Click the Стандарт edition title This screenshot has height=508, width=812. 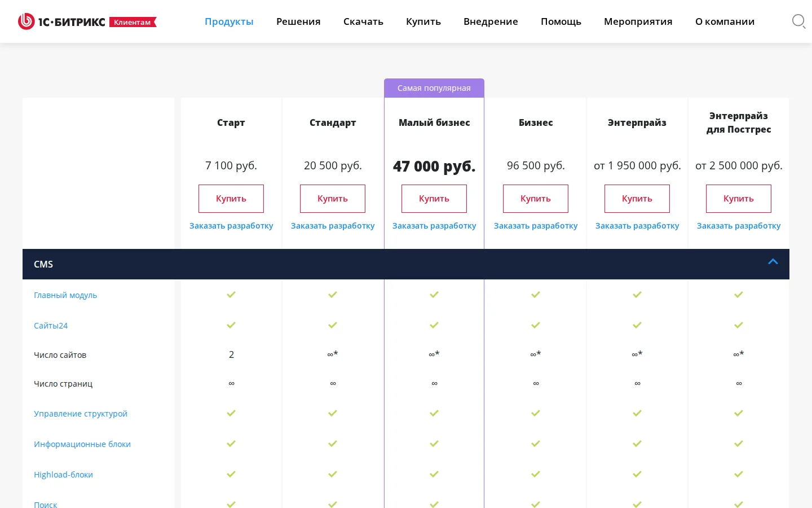[333, 122]
